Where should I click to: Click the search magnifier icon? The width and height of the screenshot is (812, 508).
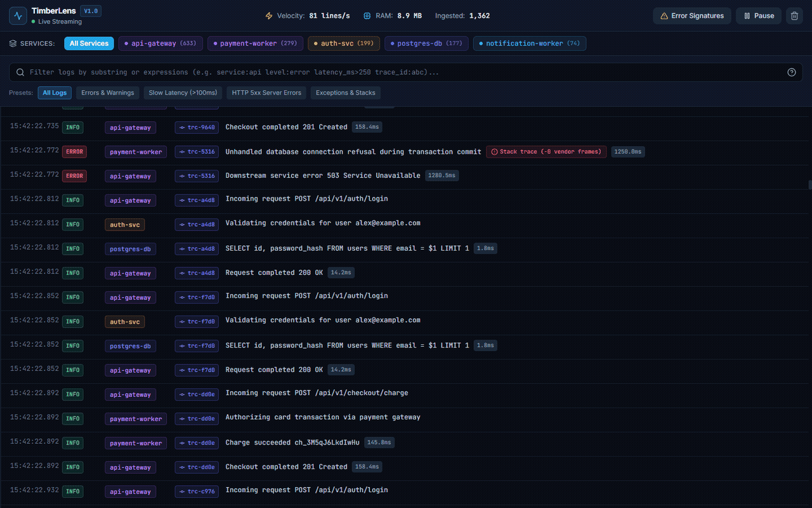(20, 72)
